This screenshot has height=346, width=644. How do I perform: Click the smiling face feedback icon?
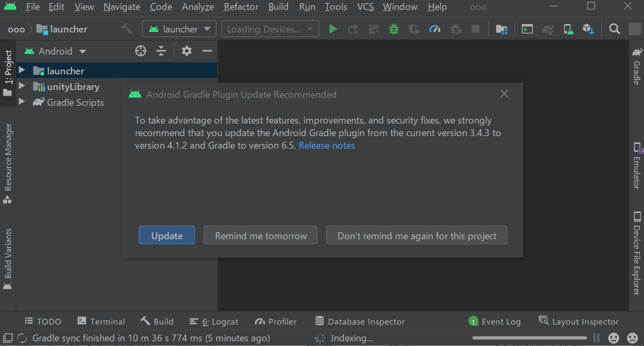[614, 338]
